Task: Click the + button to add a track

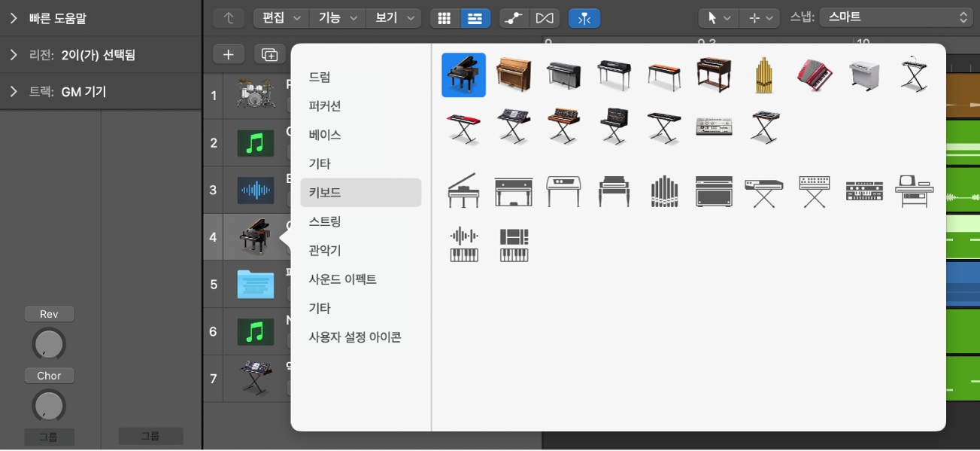Action: (227, 53)
